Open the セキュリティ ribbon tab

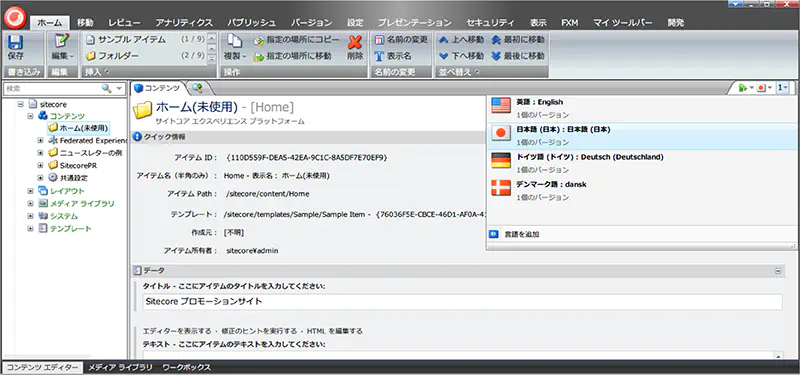490,22
